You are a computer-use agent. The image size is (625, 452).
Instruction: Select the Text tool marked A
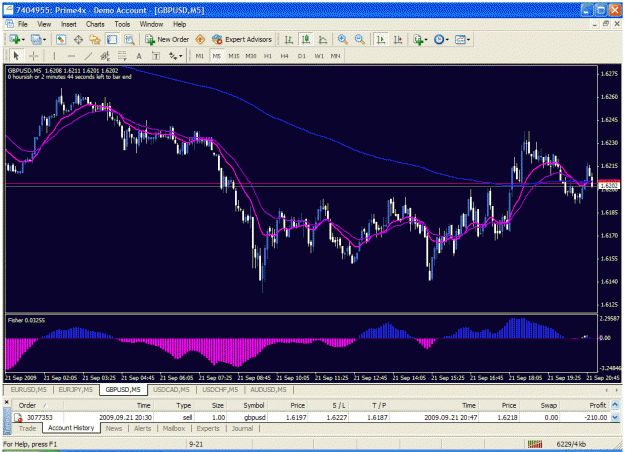coord(139,56)
